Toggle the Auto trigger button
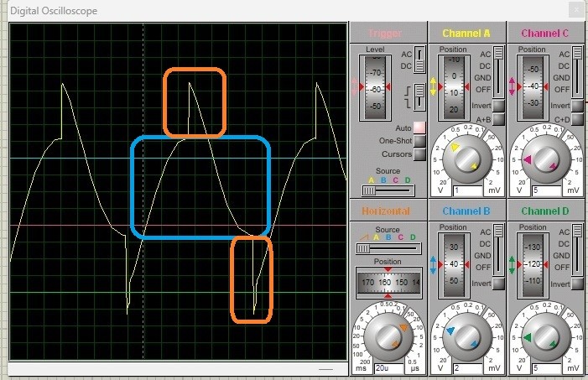The height and width of the screenshot is (380, 588). (x=420, y=128)
